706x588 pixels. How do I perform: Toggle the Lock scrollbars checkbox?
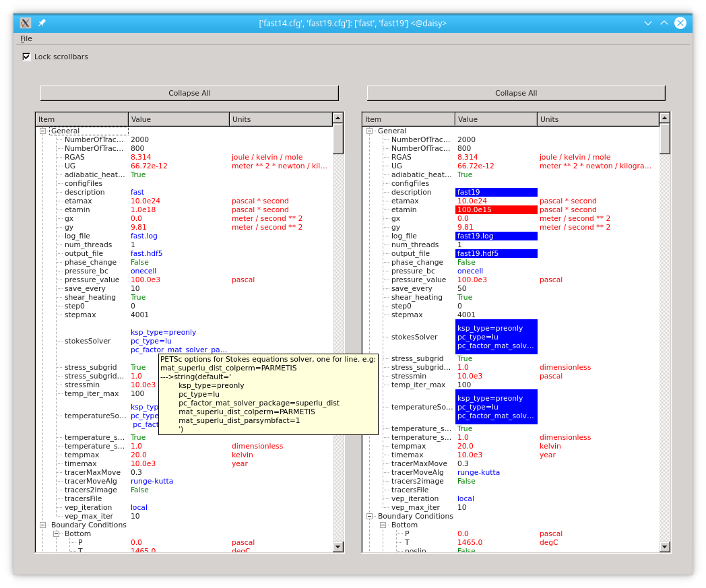coord(26,57)
